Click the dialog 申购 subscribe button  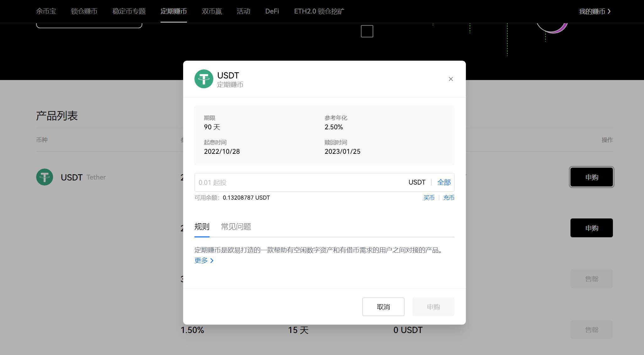pos(433,307)
